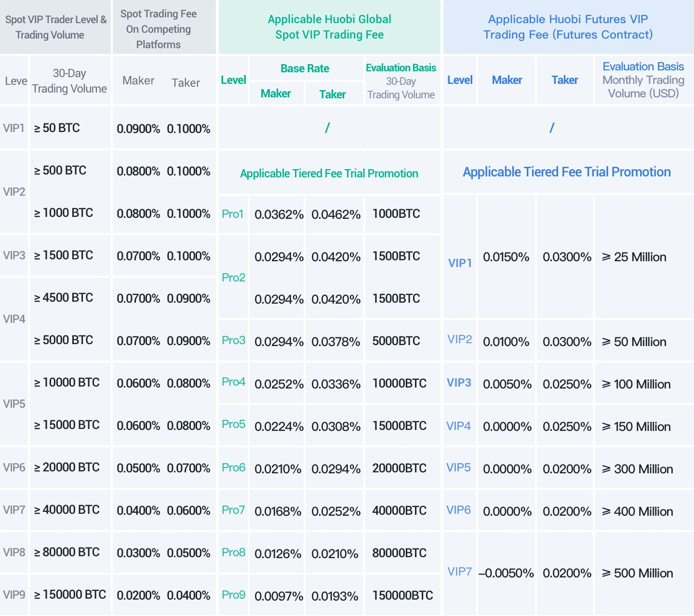Viewport: 694px width, 616px height.
Task: Click the '0.0308%' Pro5 taker rate
Action: [336, 427]
